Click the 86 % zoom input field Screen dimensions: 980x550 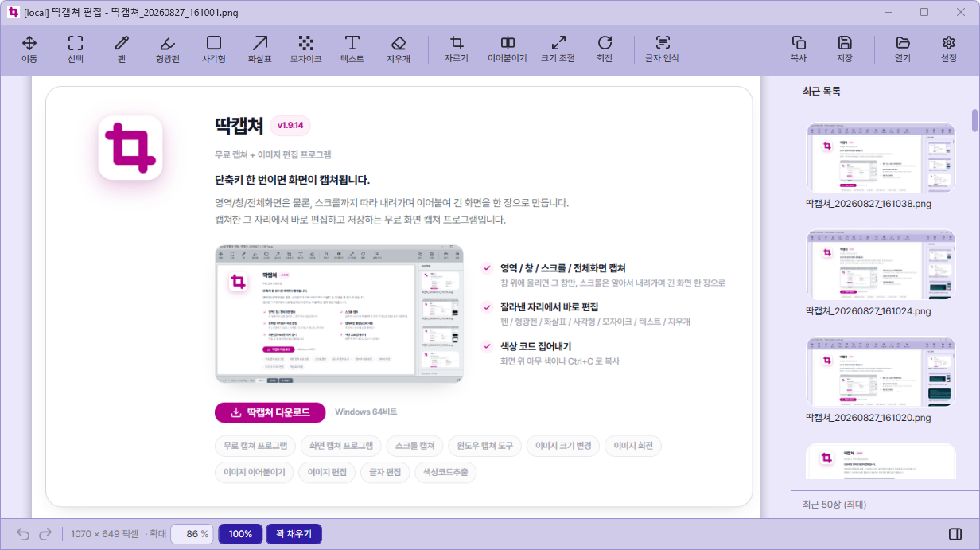click(192, 534)
